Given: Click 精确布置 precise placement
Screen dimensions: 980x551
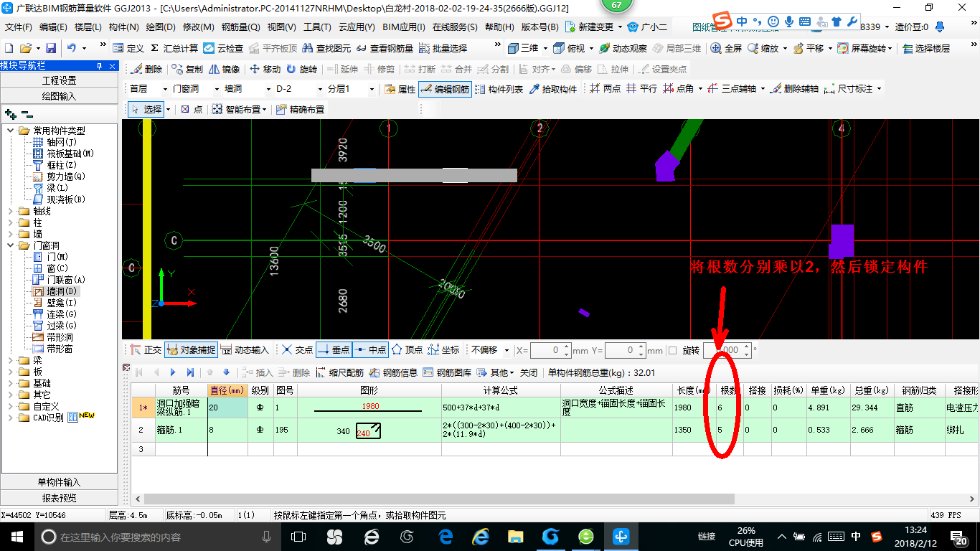Looking at the screenshot, I should pyautogui.click(x=301, y=110).
